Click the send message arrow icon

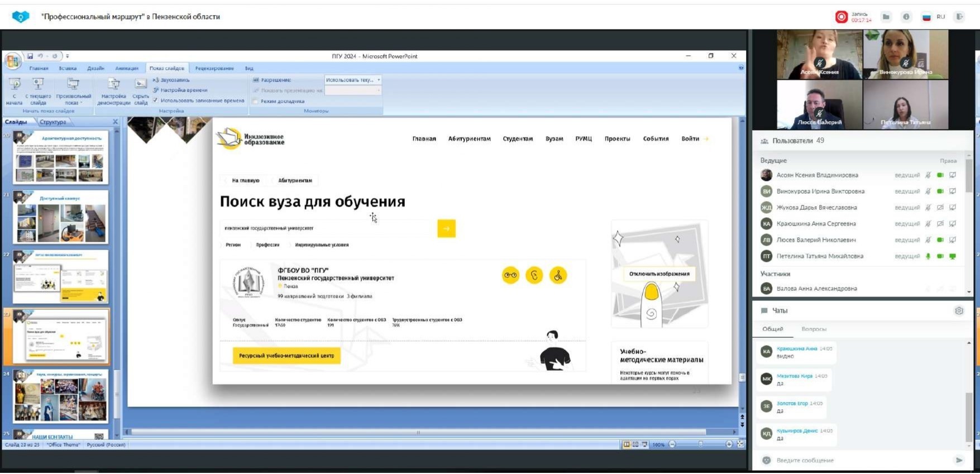click(959, 461)
